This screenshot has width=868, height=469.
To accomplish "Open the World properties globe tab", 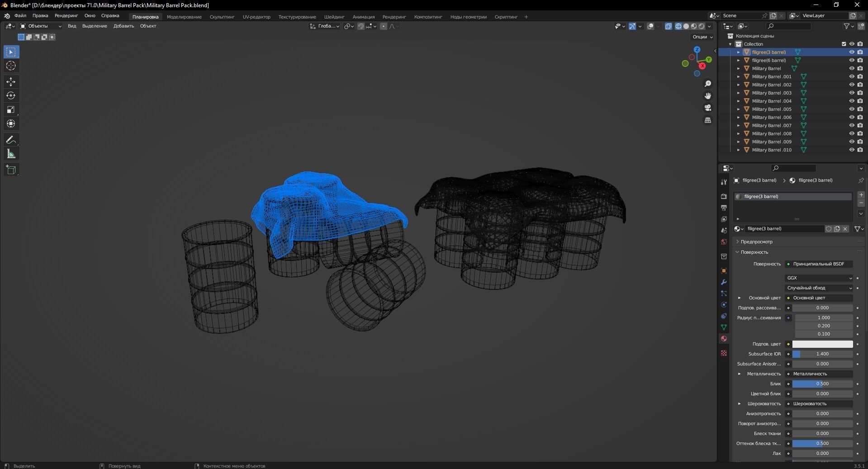I will coord(724,242).
